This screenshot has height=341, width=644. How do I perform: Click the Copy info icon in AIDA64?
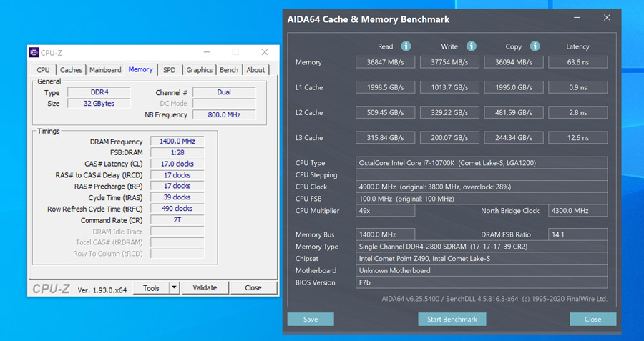[535, 46]
